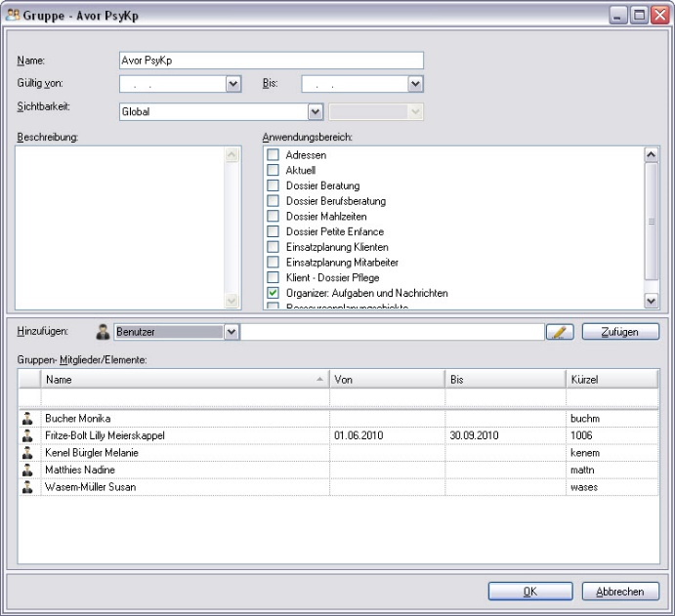Click user icon beside Fritze-Bolt Lilly Meierskappel
Image resolution: width=675 pixels, height=616 pixels.
click(27, 435)
